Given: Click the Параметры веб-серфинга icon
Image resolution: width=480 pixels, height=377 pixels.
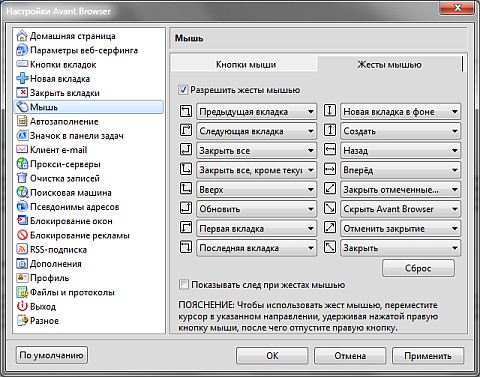Looking at the screenshot, I should [22, 50].
